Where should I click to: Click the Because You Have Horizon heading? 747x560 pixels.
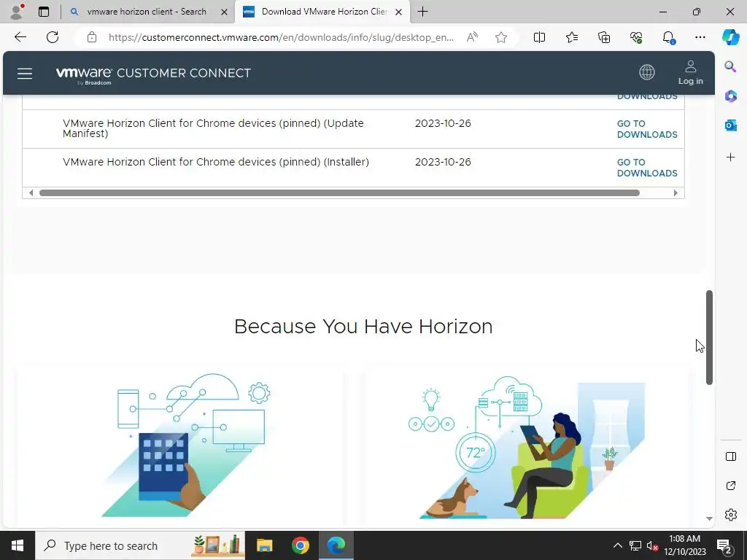(363, 327)
